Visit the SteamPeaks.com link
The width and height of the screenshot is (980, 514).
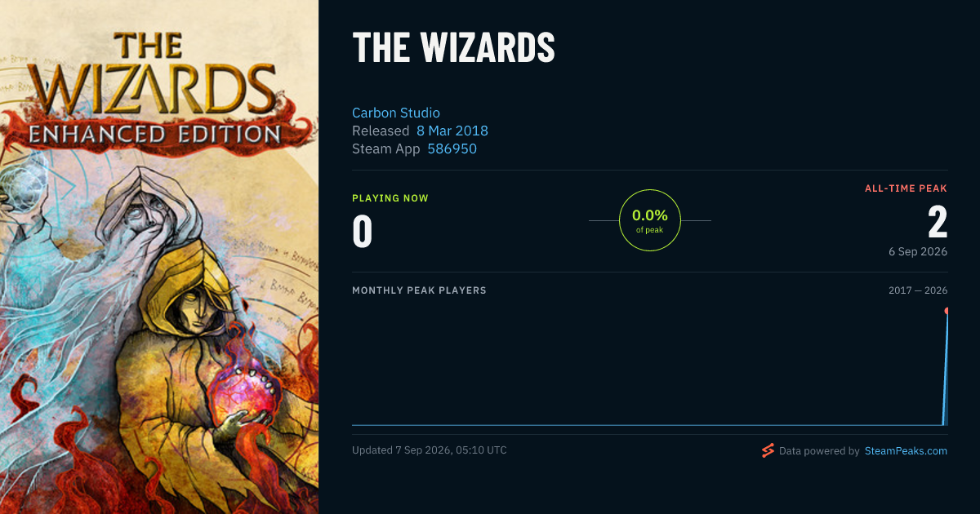[x=906, y=450]
